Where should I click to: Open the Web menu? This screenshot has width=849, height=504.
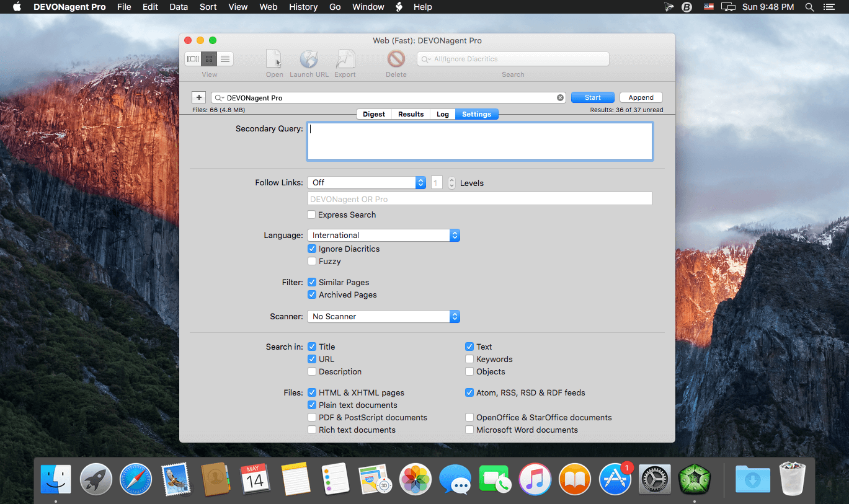click(x=269, y=7)
